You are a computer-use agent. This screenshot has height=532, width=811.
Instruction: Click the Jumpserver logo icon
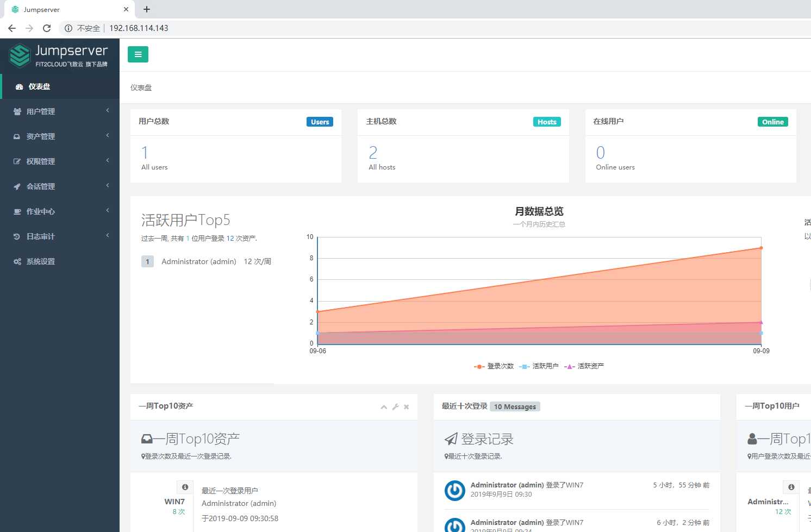pyautogui.click(x=20, y=55)
